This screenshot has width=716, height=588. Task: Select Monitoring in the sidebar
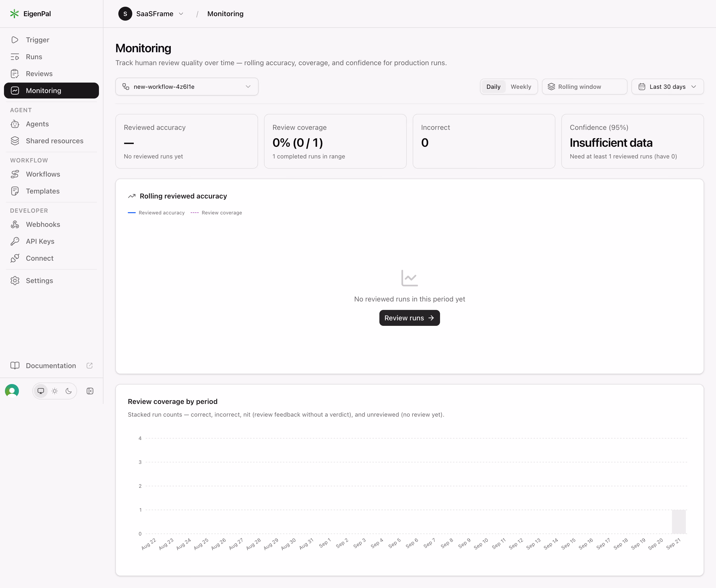coord(51,91)
